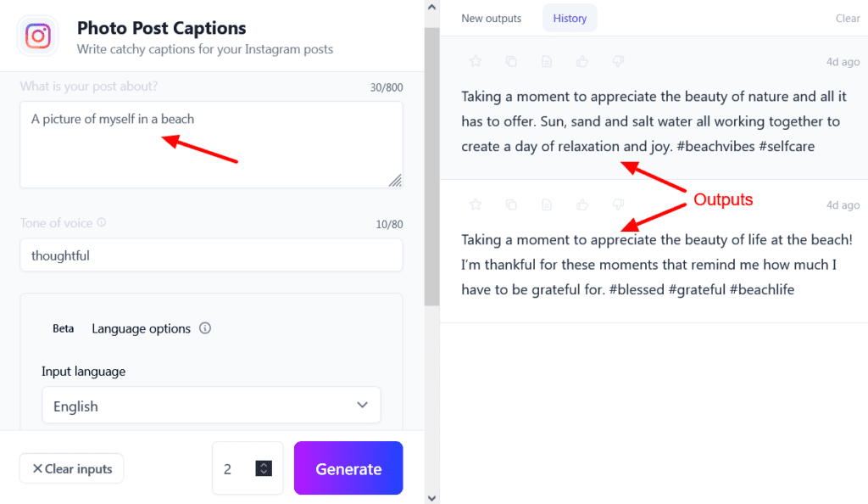Thumbs down the second output
This screenshot has width=868, height=504.
618,204
